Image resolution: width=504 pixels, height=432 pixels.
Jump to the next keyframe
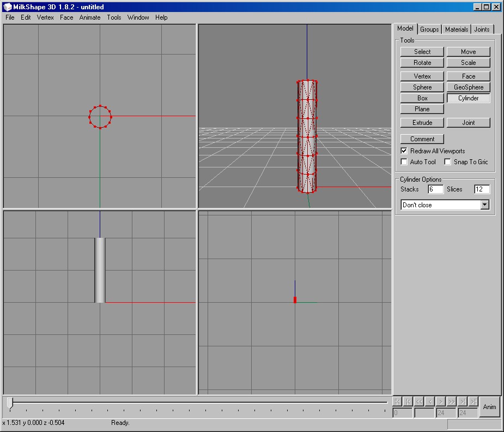coord(463,401)
